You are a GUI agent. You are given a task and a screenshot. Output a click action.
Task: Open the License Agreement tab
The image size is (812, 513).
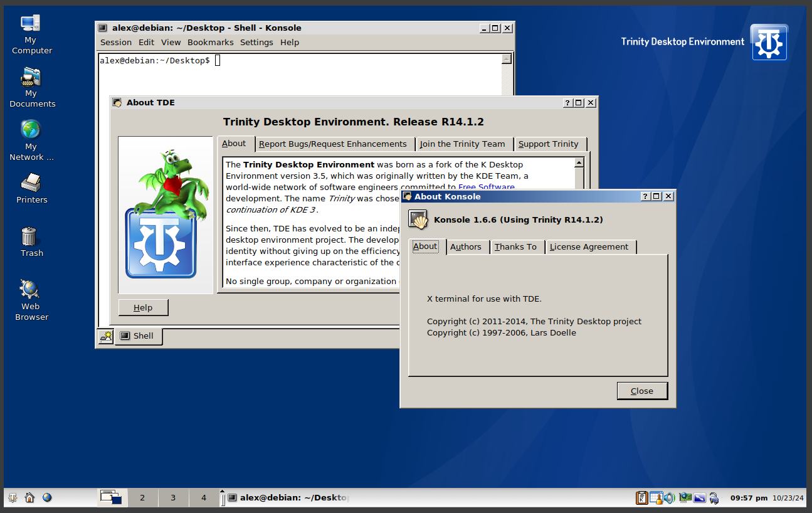(588, 247)
